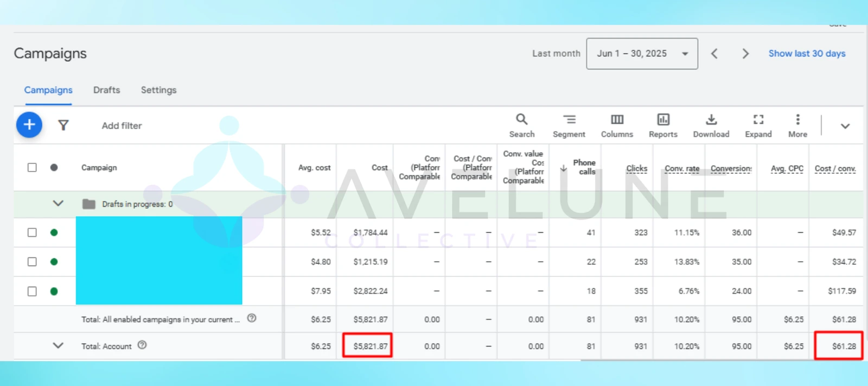Click the Show last 30 days link
Image resolution: width=868 pixels, height=386 pixels.
[x=807, y=54]
